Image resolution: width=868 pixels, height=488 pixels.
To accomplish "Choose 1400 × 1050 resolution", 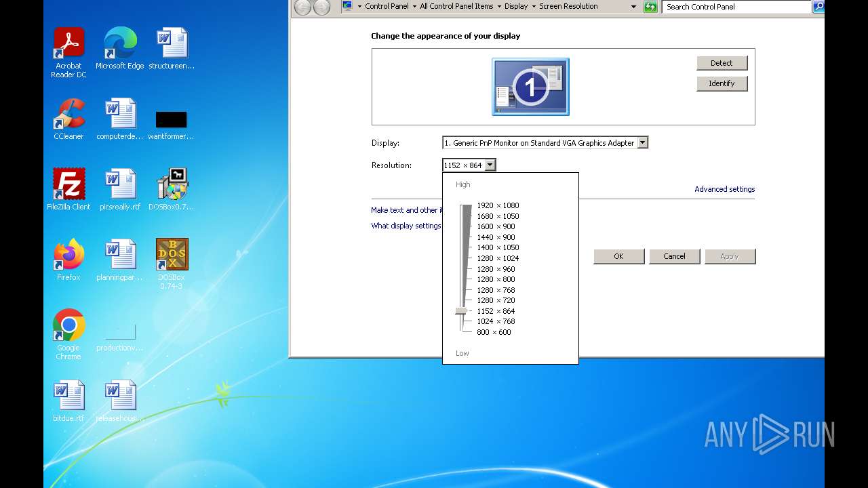I will (498, 247).
